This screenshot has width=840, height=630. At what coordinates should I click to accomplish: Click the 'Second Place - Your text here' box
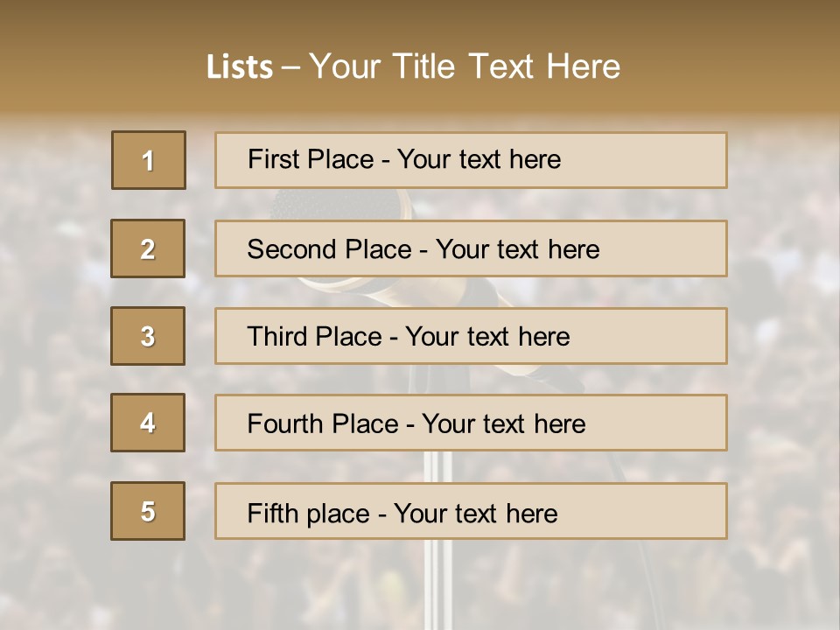coord(471,248)
